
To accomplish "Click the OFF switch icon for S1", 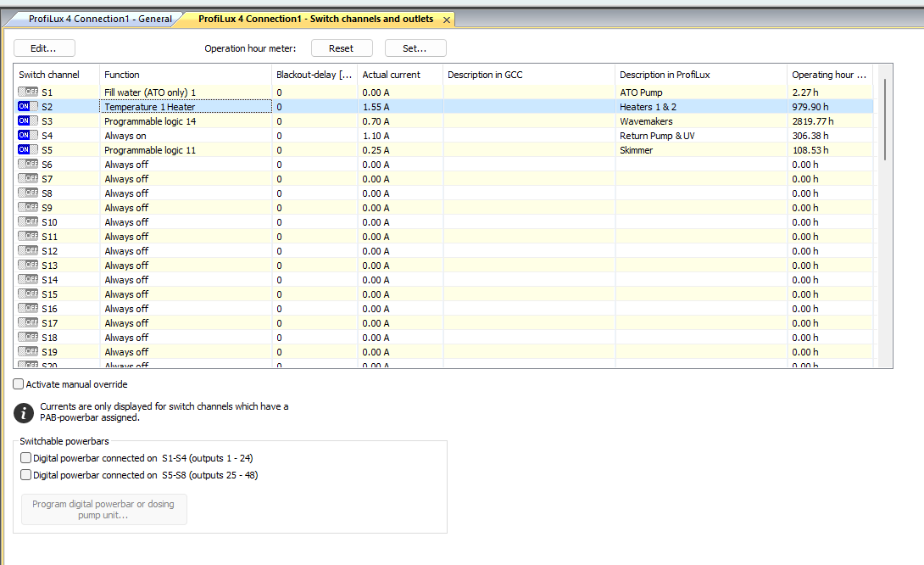I will (x=28, y=92).
